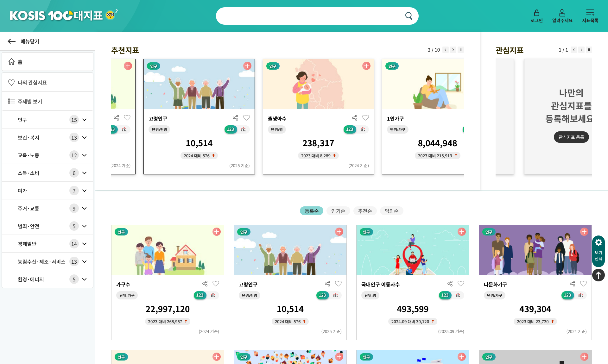Expand the 환경·에너지 category
Screen dimensions: 608x364
pos(85,279)
